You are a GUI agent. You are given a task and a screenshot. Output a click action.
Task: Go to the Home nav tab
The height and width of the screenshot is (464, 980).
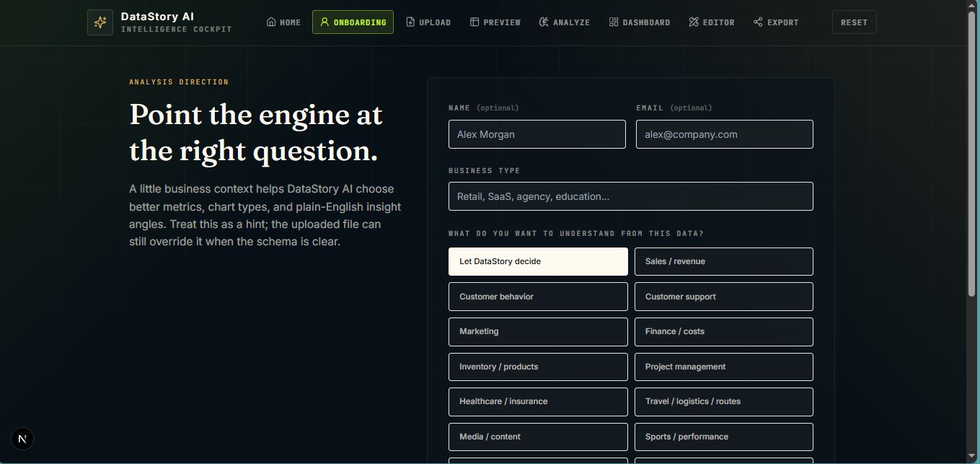[x=283, y=22]
